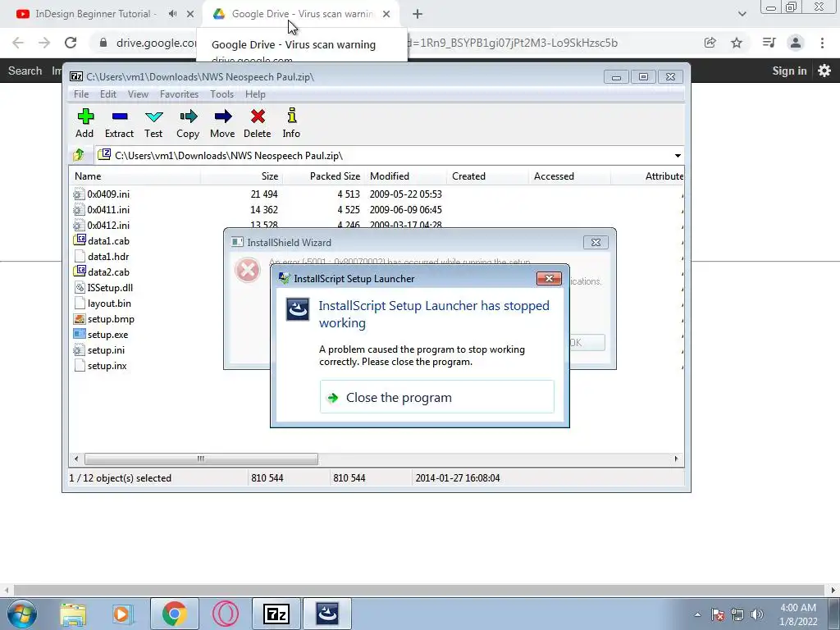
Task: Click the Extract toolbar icon
Action: tap(119, 123)
